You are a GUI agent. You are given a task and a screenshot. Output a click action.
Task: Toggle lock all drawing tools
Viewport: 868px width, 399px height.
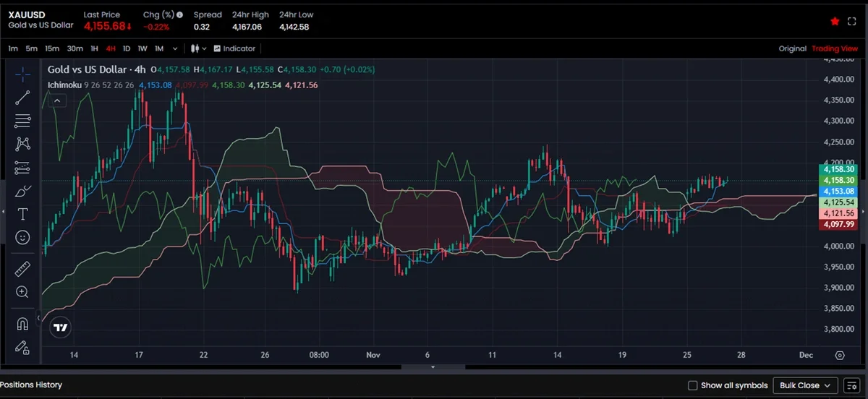22,347
